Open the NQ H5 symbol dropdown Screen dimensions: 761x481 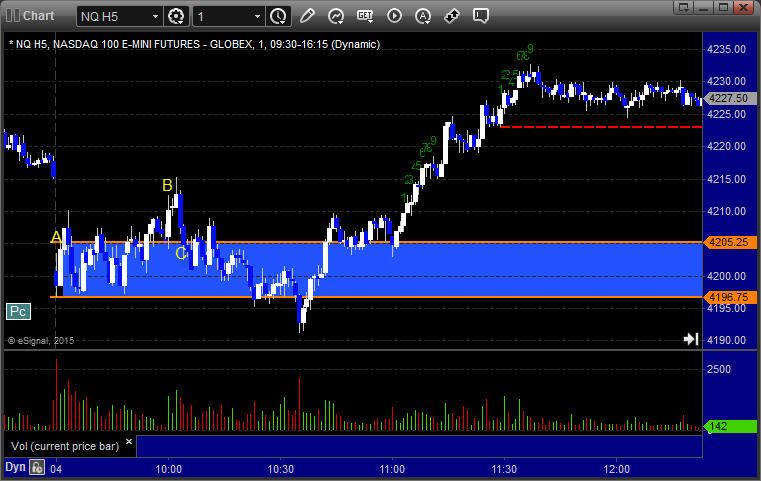[155, 17]
